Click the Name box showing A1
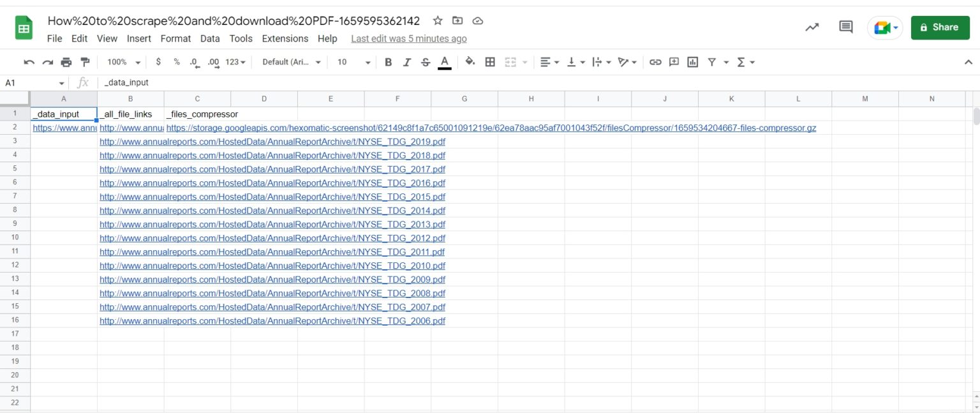The image size is (980, 413). click(x=35, y=83)
